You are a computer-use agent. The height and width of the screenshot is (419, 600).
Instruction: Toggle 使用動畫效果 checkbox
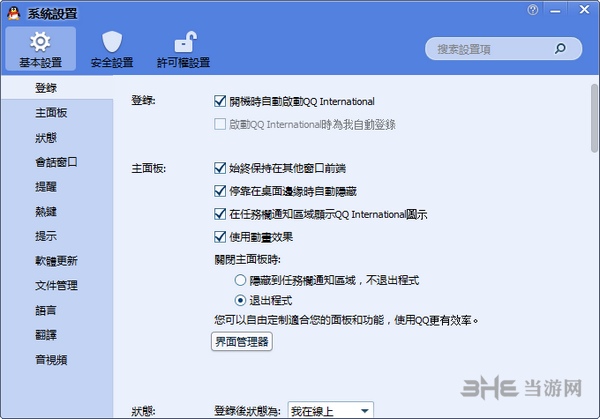(220, 237)
